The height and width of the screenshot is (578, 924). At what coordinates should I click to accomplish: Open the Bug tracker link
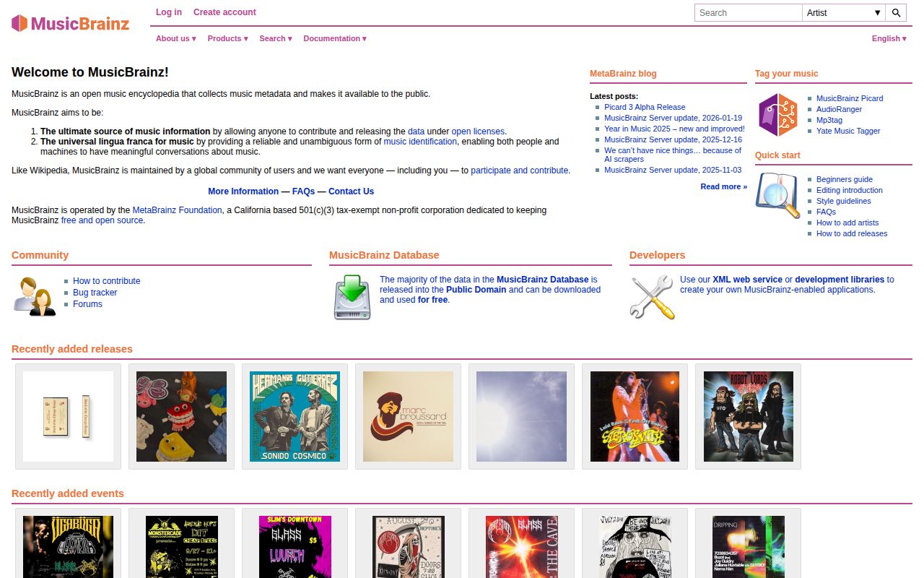[x=95, y=293]
